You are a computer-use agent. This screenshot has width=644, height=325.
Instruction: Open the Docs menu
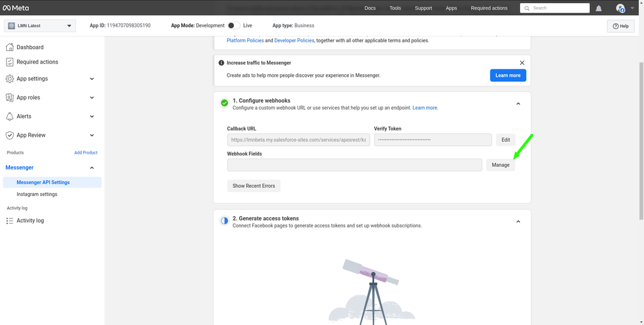[x=370, y=8]
